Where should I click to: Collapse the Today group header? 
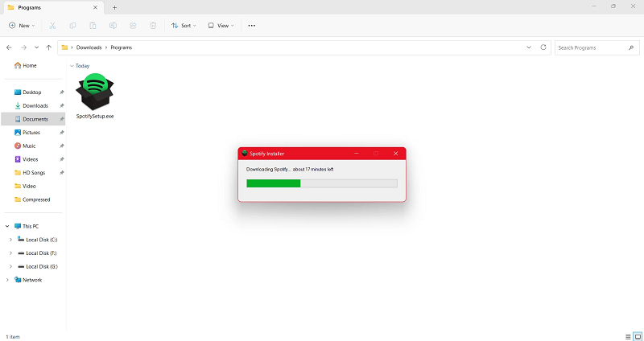(x=72, y=66)
